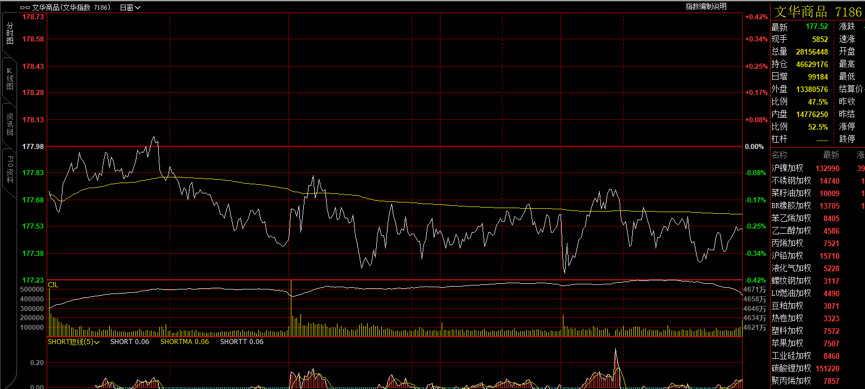Click the chain-link icon beside 文华商品 title
Viewport: 865px width, 389px height.
(24, 8)
